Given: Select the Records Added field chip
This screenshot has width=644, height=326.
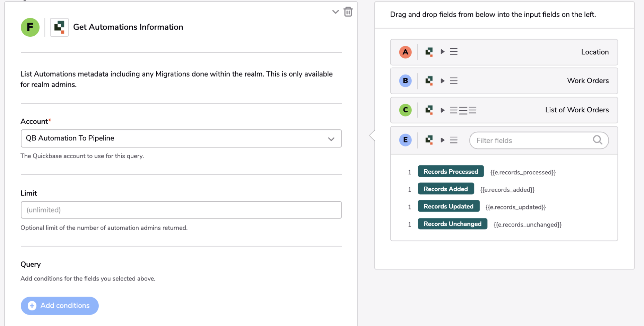Looking at the screenshot, I should coord(446,189).
